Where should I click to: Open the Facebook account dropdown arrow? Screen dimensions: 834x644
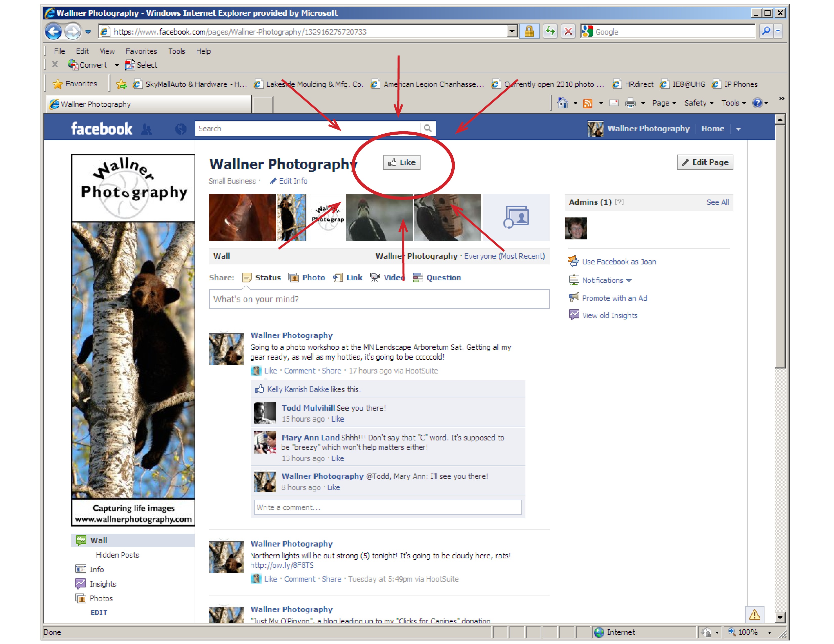coord(738,129)
